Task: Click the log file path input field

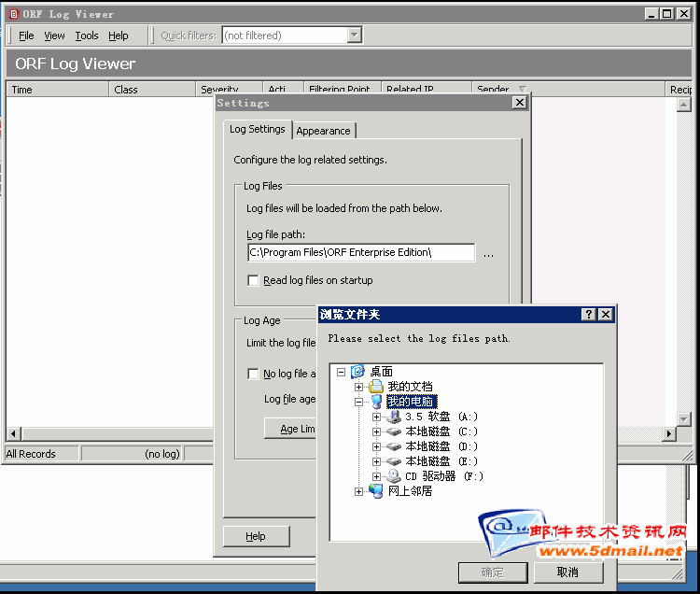Action: [x=360, y=252]
